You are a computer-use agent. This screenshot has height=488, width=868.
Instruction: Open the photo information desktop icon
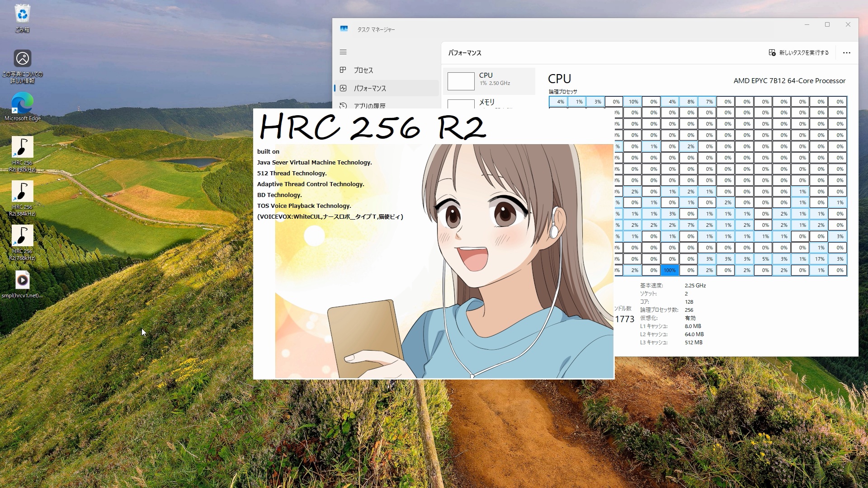(x=22, y=66)
